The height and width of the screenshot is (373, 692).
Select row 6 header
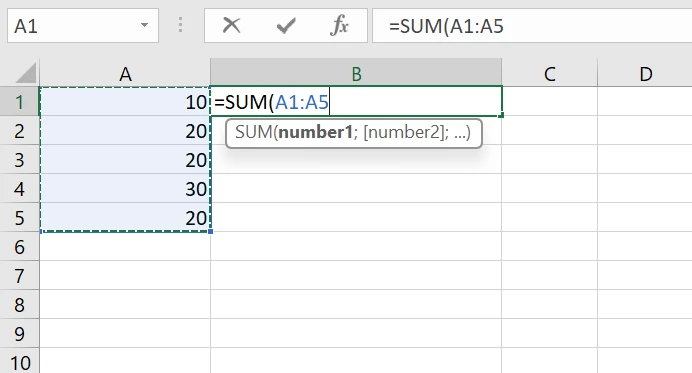pos(19,247)
